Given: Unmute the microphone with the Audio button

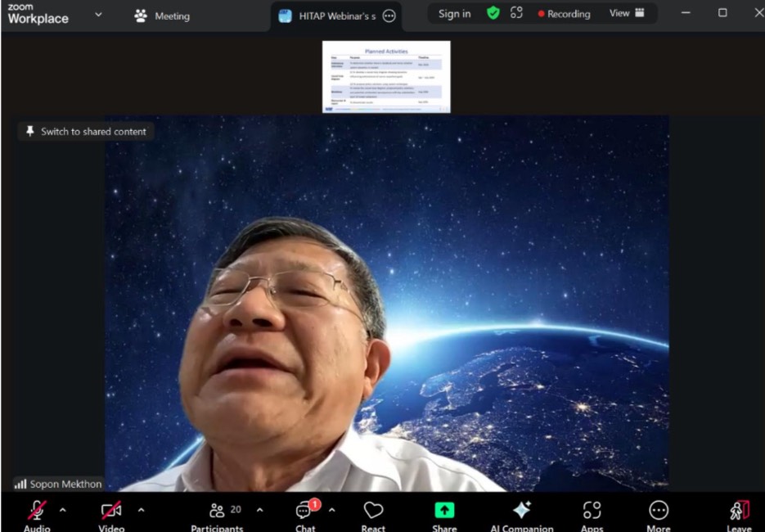Looking at the screenshot, I should [x=37, y=512].
